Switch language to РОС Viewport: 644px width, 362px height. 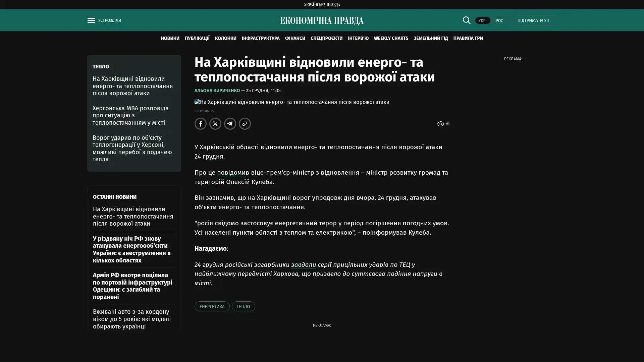(x=499, y=21)
